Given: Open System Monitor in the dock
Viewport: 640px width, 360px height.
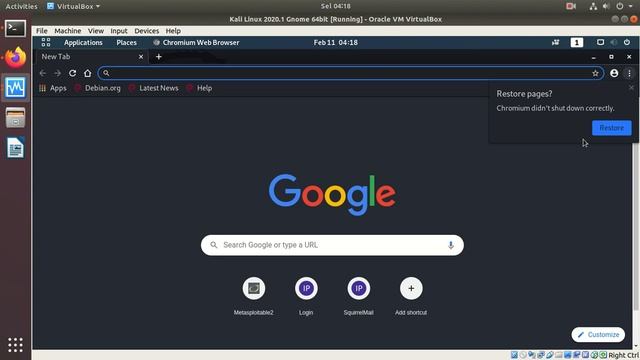Looking at the screenshot, I should point(15,87).
